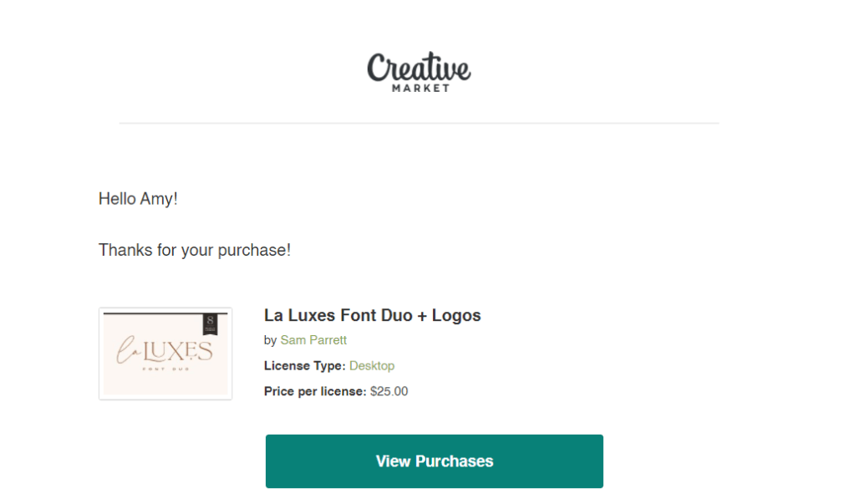
Task: Click the "License Type:" label
Action: 304,366
